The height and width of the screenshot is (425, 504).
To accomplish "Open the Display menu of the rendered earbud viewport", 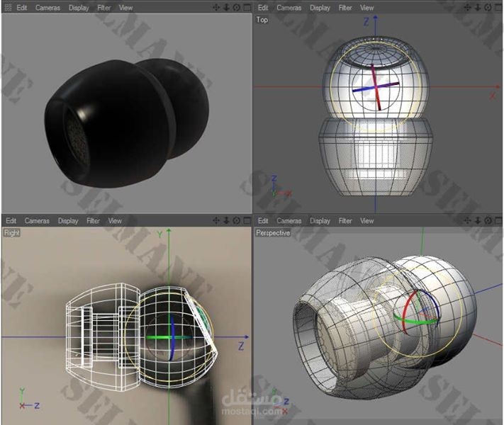I will point(79,8).
